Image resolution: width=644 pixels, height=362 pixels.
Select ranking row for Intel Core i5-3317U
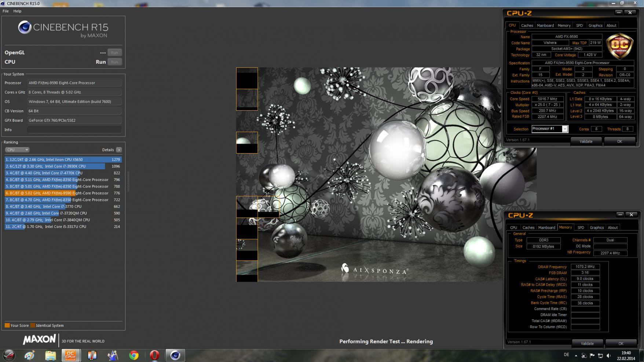(x=63, y=227)
